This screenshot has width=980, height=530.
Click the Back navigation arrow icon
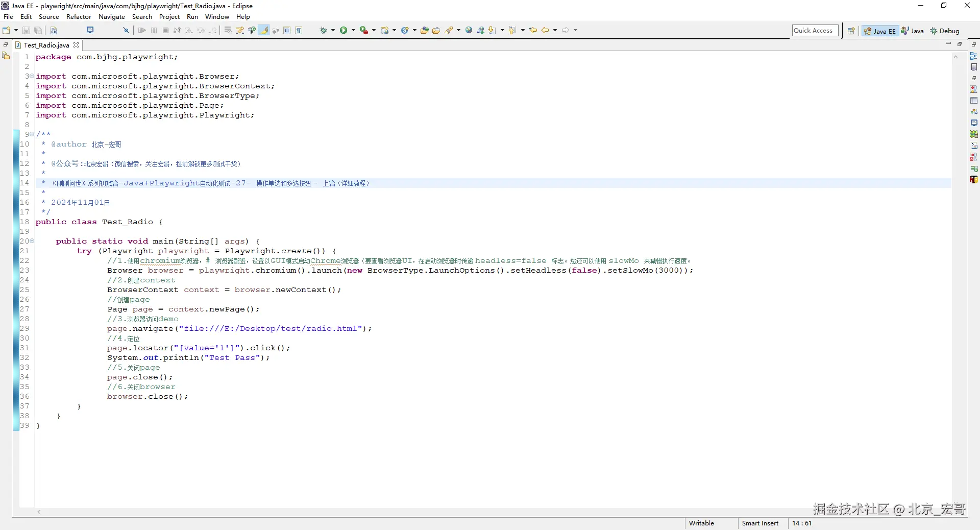tap(545, 31)
